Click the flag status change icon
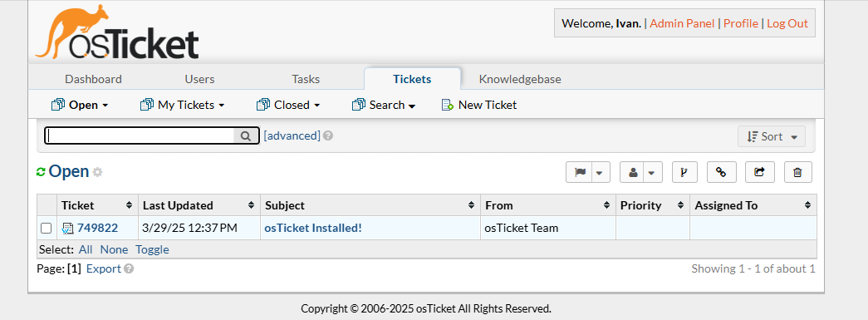 click(580, 172)
